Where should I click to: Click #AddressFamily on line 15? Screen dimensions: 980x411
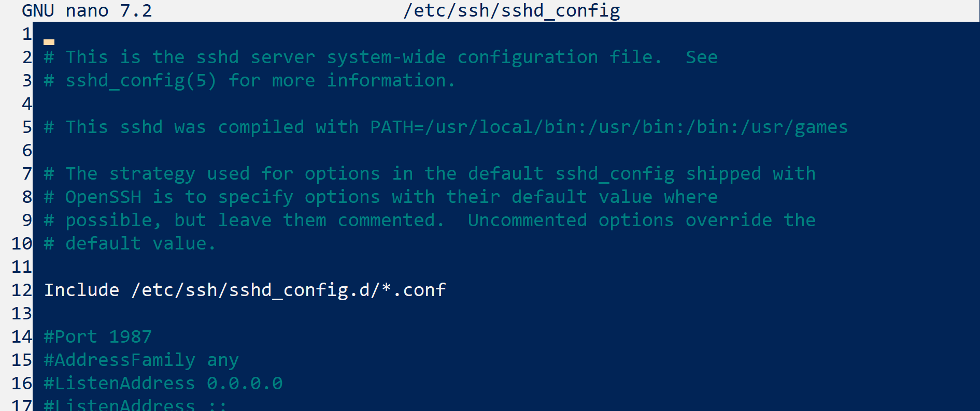pyautogui.click(x=120, y=360)
